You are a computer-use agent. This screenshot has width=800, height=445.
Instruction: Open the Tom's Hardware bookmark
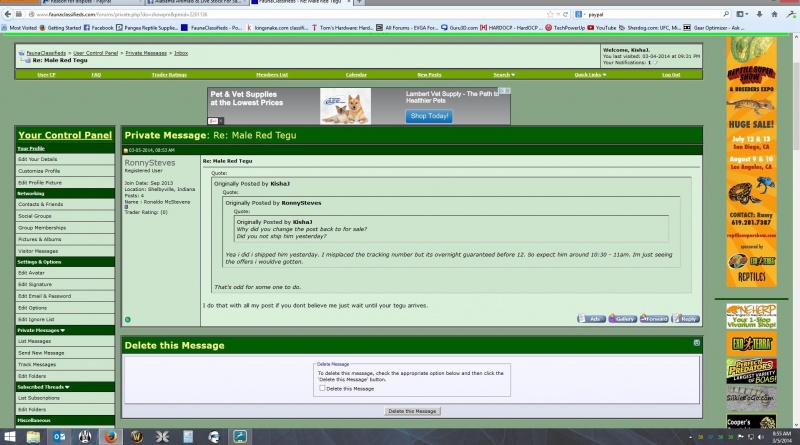[x=342, y=28]
